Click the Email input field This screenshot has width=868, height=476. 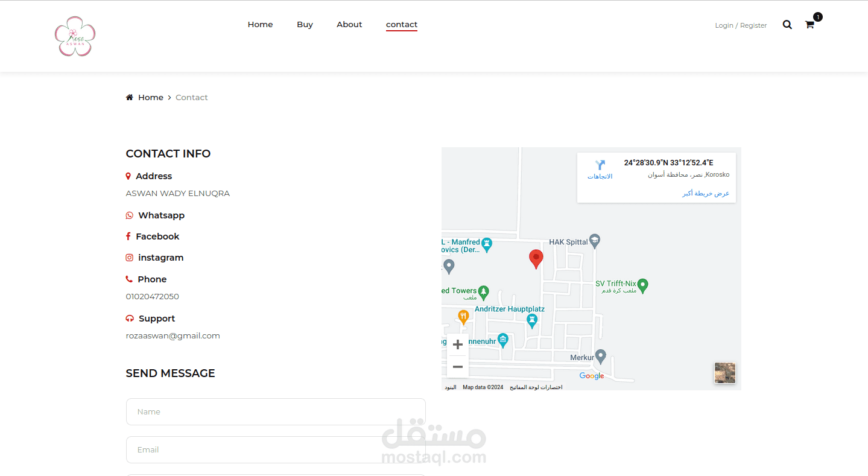pyautogui.click(x=276, y=449)
